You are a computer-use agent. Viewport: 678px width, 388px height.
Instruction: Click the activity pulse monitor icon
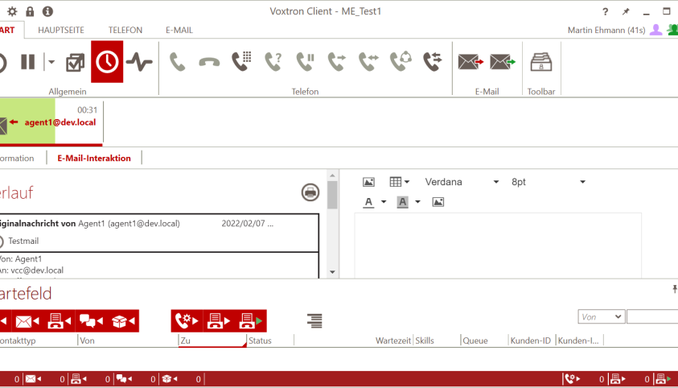pyautogui.click(x=139, y=62)
